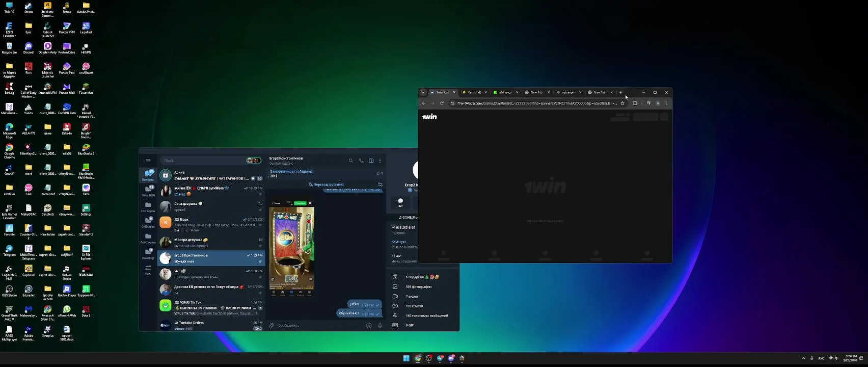Viewport: 868px width, 367px height.
Task: Open Chrome extensions puzzle icon
Action: [x=635, y=103]
